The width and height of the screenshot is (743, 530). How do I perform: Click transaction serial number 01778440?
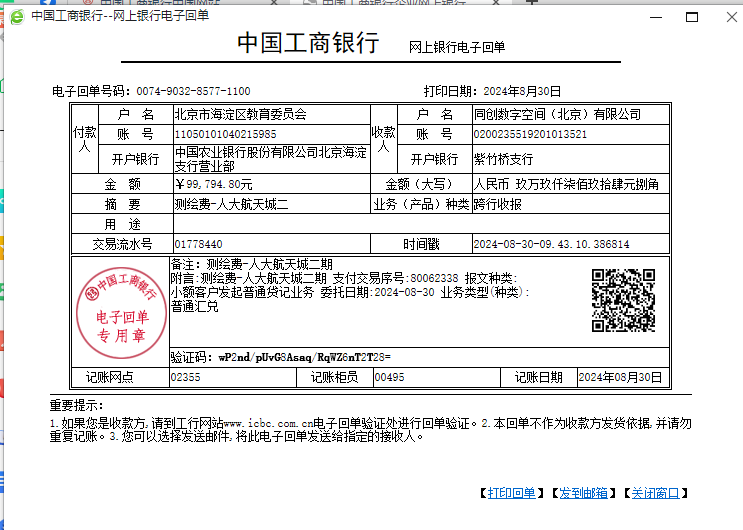tap(199, 244)
